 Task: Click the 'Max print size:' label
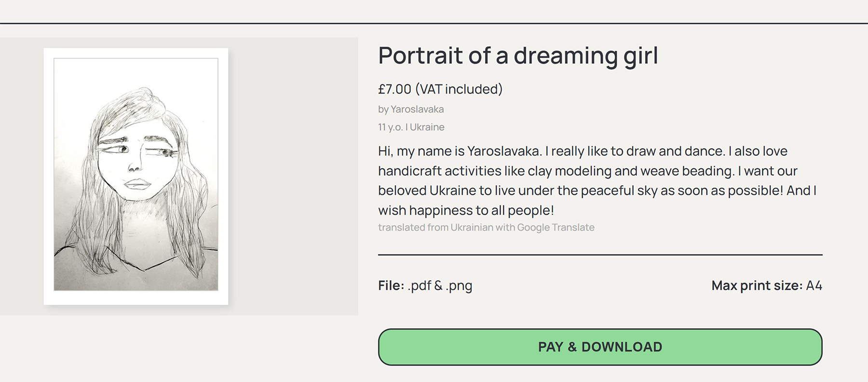tap(757, 286)
